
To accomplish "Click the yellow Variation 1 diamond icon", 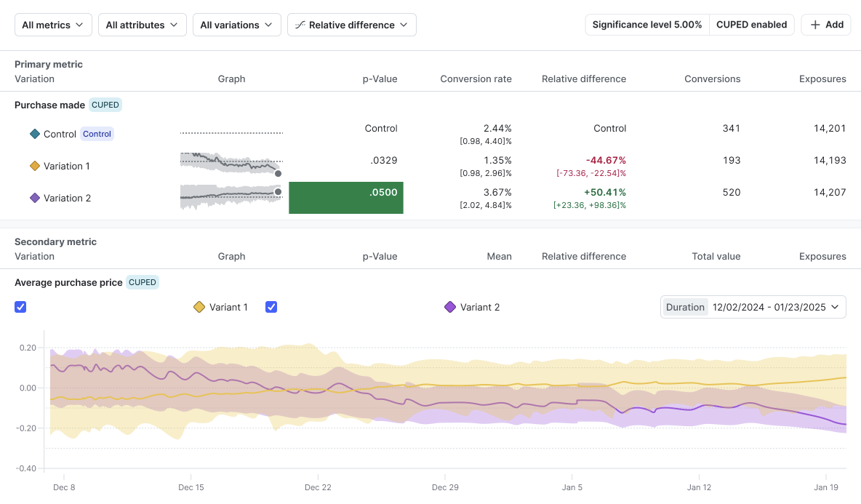I will [x=34, y=166].
